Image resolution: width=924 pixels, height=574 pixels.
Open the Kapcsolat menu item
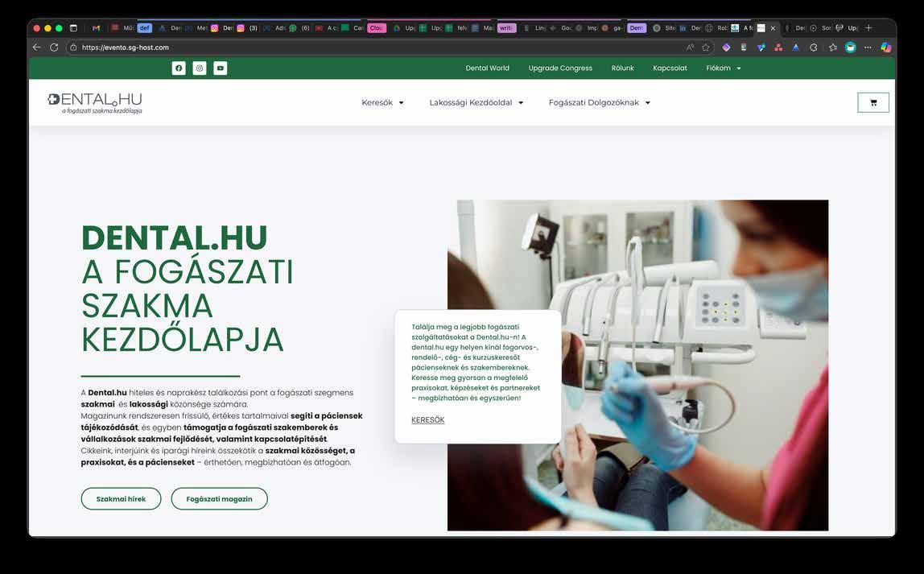coord(670,68)
